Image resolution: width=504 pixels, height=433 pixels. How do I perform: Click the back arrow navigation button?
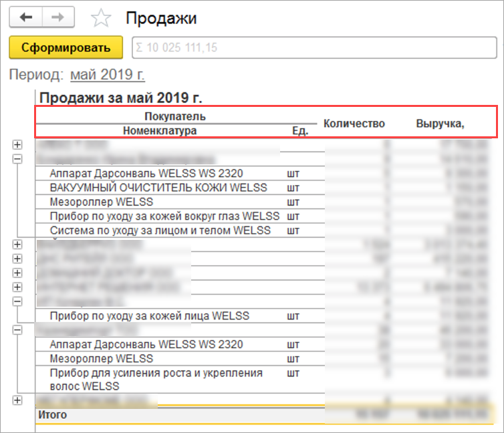pos(25,18)
